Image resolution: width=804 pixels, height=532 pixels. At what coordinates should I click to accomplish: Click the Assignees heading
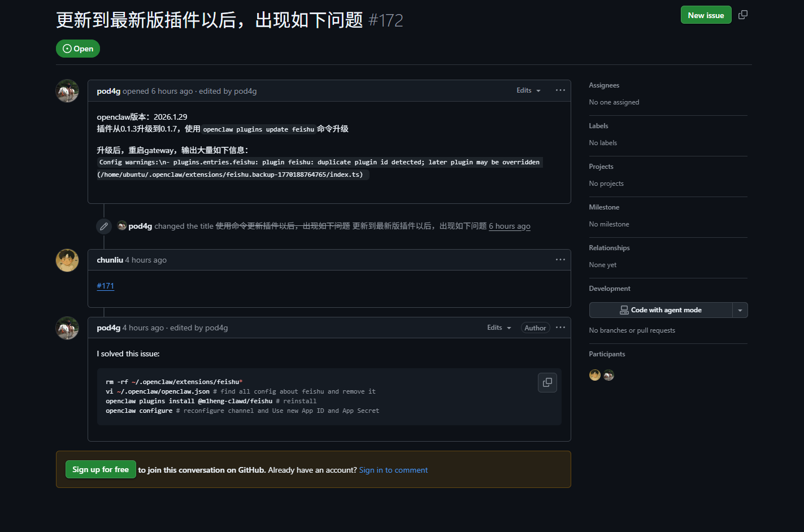coord(604,85)
